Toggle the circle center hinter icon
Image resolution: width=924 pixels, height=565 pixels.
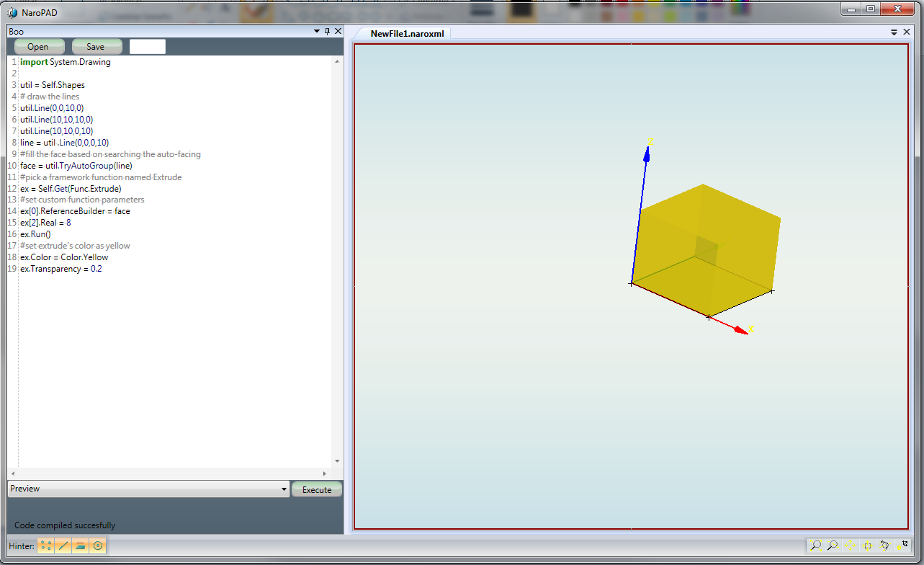coord(98,546)
